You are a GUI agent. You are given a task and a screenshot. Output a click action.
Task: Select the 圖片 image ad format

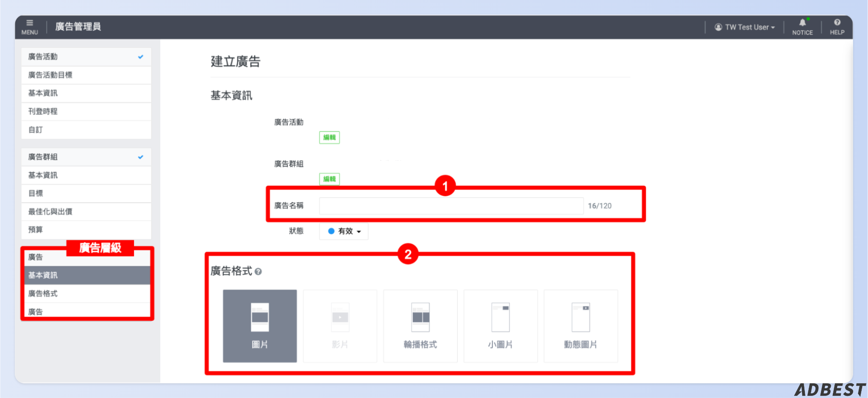pos(259,326)
